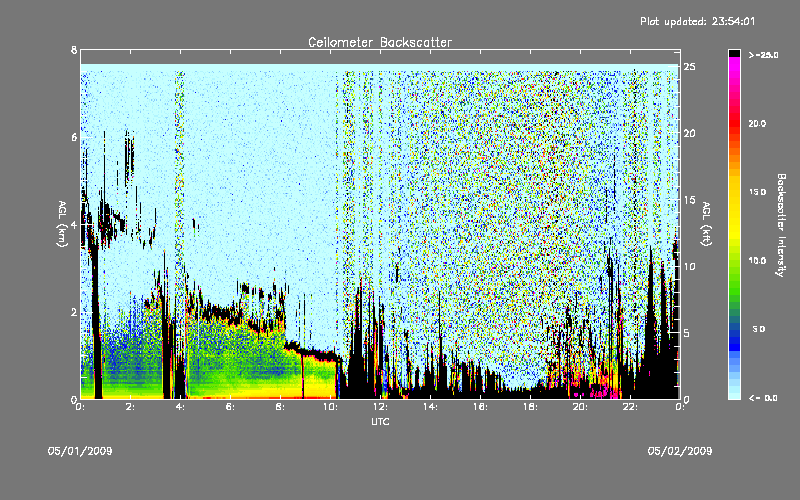
Task: Select the '05/02/2009' end date label
Action: tap(680, 451)
